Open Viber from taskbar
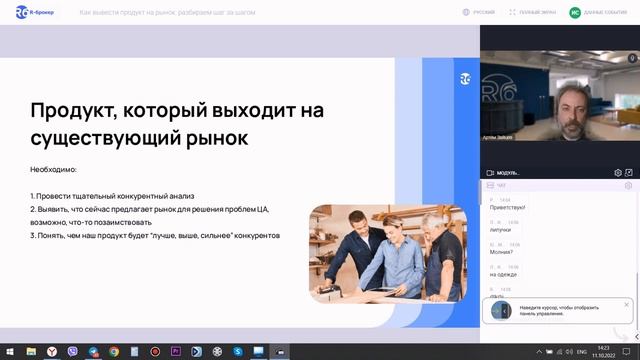 [x=73, y=351]
